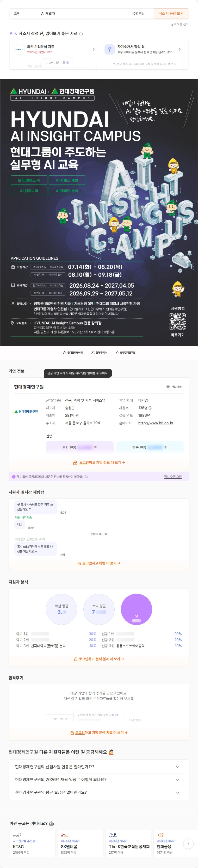Expand the 2026년 채용 일정 question
Screen dimensions: 198x868
point(99,780)
